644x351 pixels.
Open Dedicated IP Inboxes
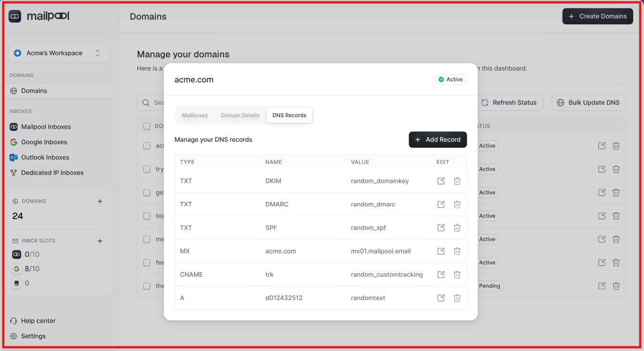pyautogui.click(x=52, y=172)
